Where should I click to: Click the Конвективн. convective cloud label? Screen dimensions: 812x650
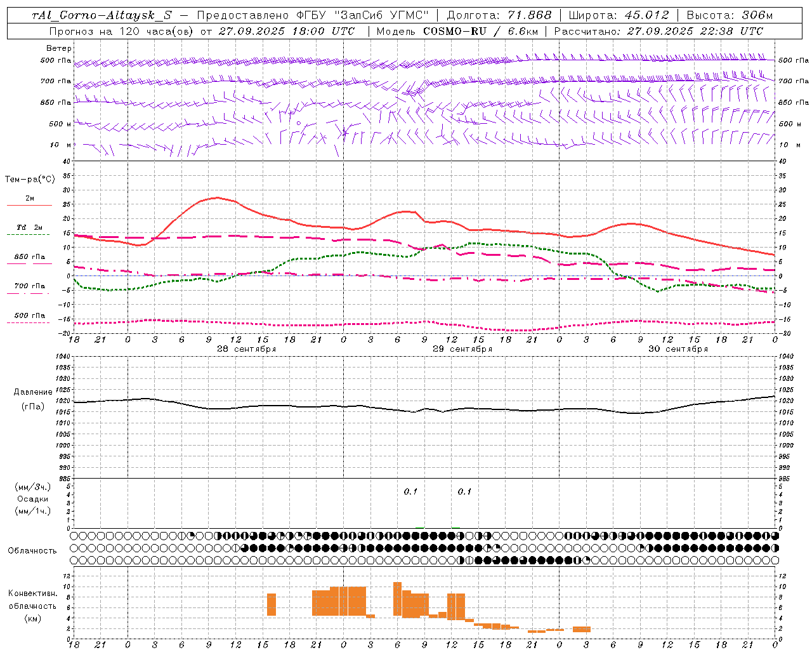coord(32,594)
